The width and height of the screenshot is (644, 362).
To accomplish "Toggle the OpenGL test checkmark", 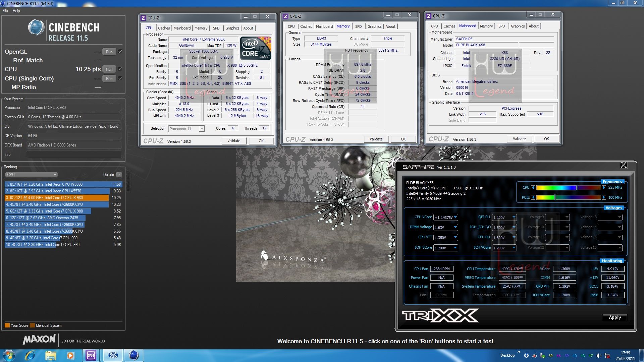I will pyautogui.click(x=120, y=52).
